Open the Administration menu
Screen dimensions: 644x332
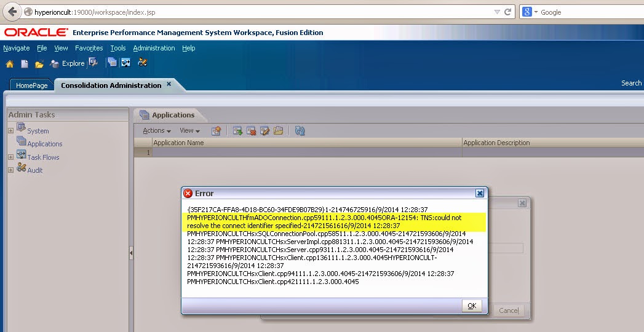(x=154, y=48)
